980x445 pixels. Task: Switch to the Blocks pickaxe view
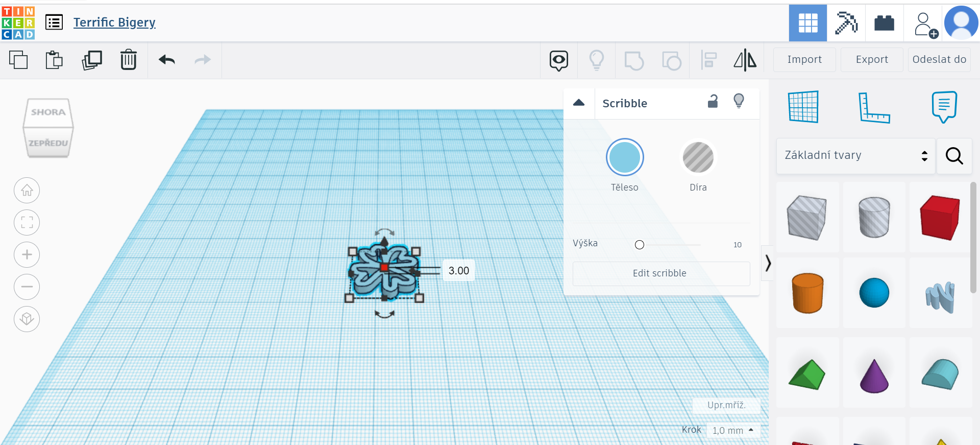[846, 23]
